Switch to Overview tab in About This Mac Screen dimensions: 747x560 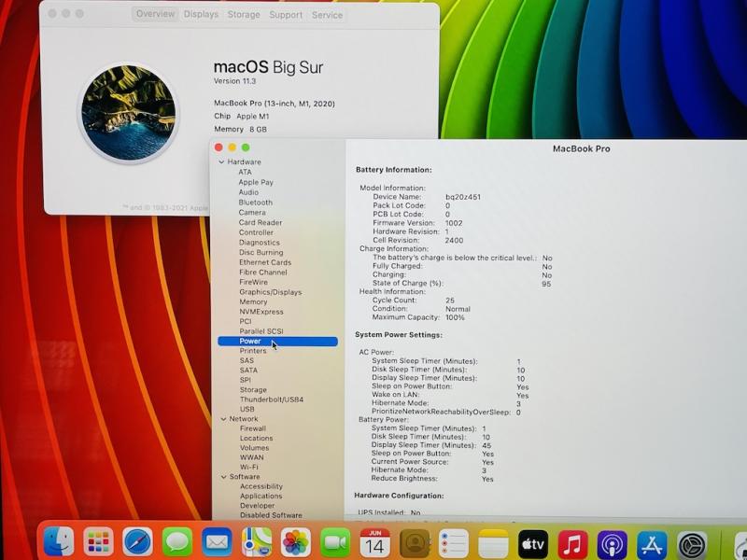155,14
